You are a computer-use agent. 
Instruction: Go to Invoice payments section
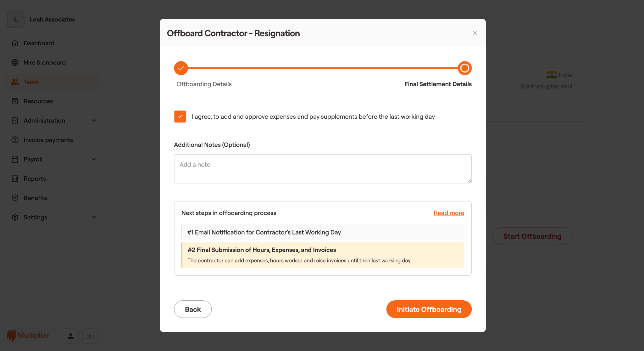48,140
